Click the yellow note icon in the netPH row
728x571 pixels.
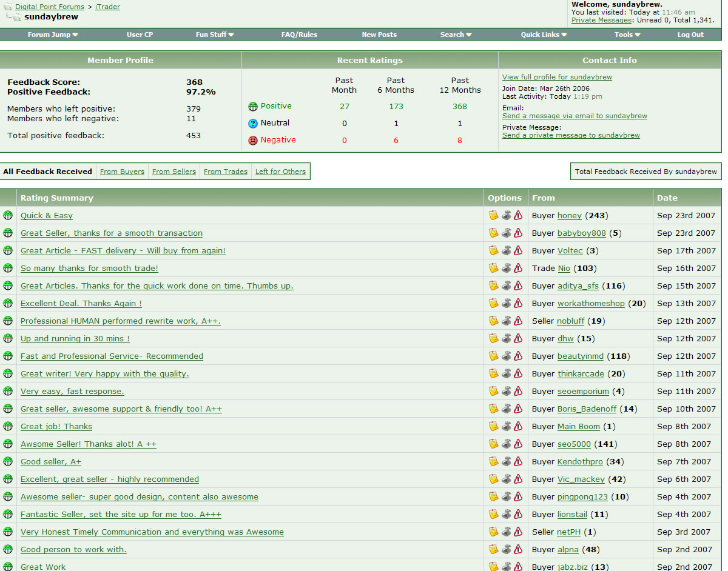pyautogui.click(x=494, y=532)
